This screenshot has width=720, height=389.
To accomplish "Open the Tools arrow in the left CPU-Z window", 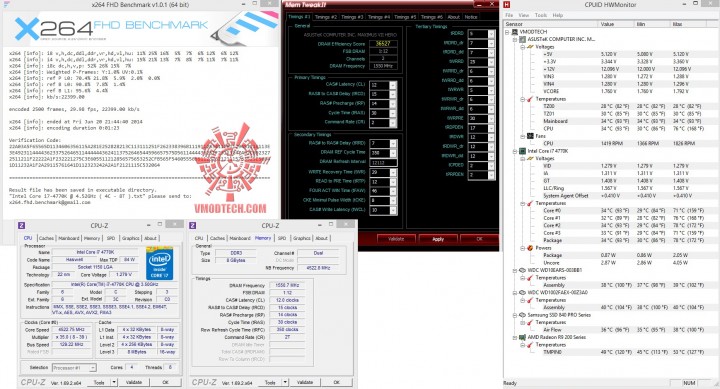I will click(x=114, y=382).
